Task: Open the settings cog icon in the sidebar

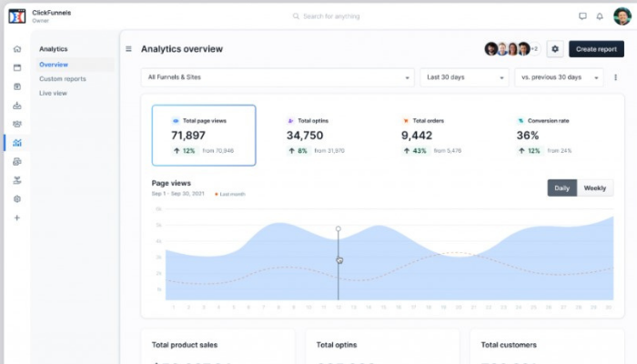Action: point(17,199)
